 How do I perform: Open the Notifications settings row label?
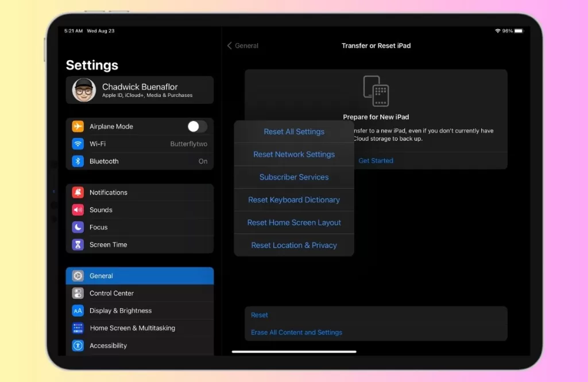point(109,193)
